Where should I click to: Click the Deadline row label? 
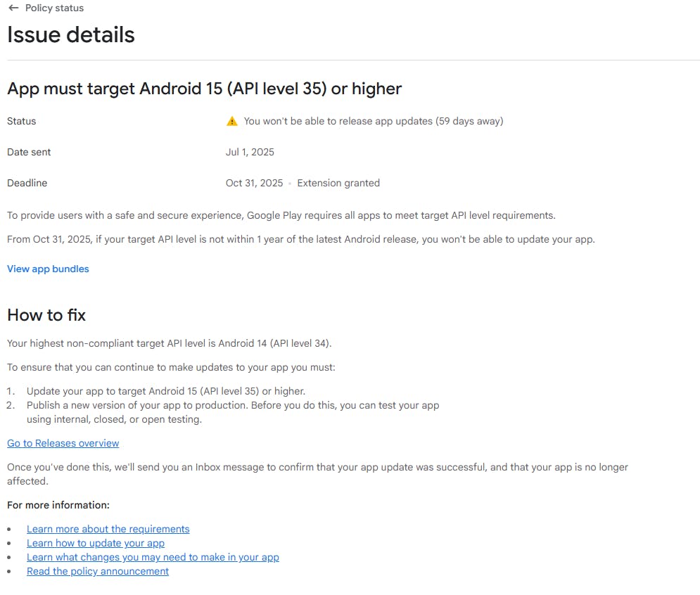click(x=27, y=183)
